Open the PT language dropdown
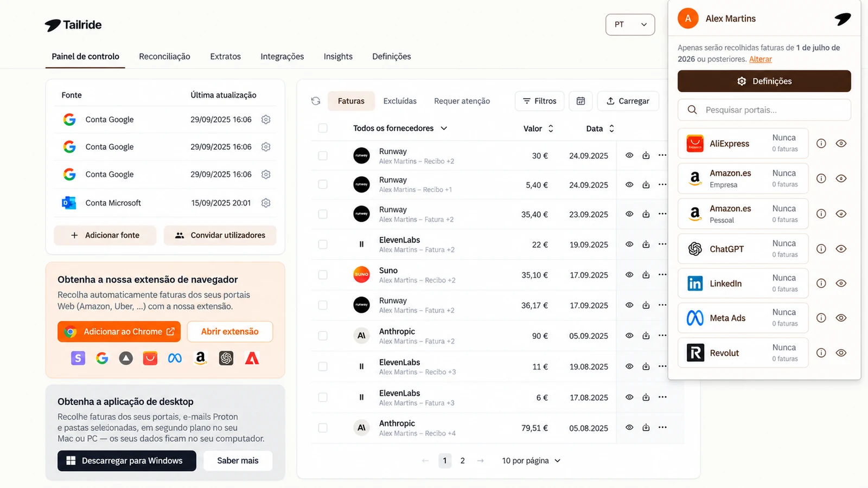The height and width of the screenshot is (488, 868). tap(630, 24)
